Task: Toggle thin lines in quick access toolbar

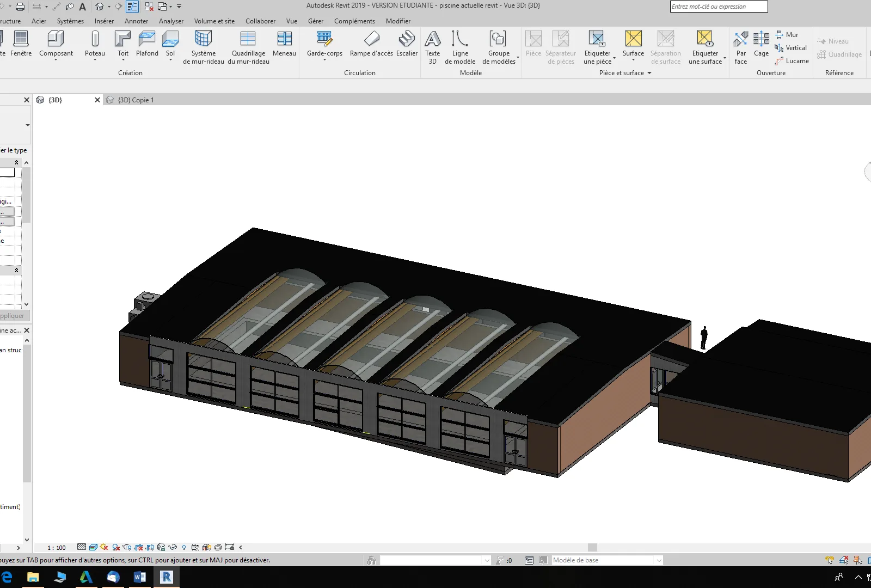Action: click(x=132, y=7)
